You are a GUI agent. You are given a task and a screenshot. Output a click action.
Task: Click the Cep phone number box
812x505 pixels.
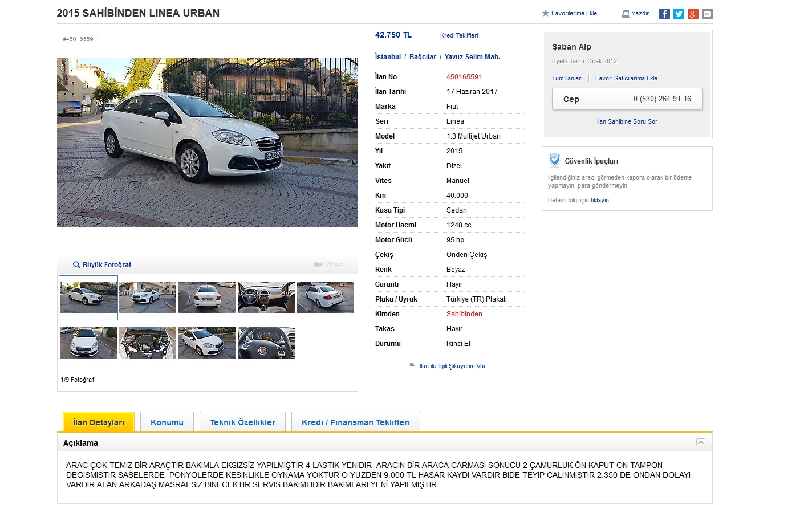[627, 99]
